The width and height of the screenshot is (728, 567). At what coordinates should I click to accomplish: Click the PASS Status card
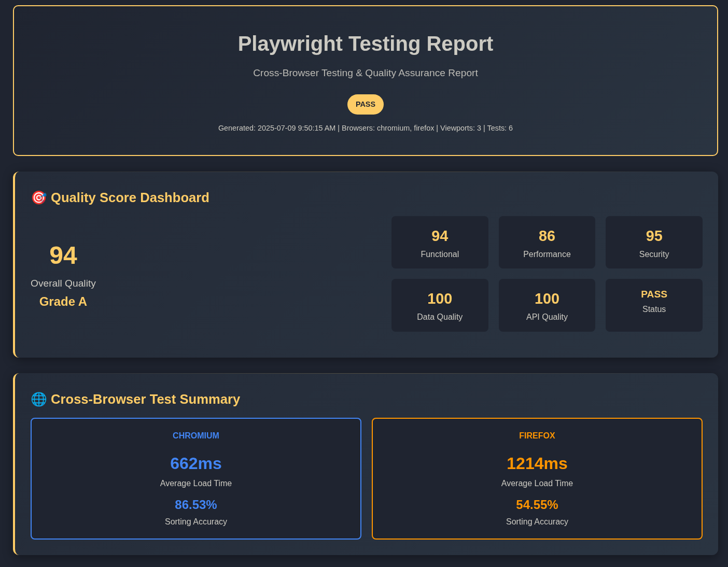(654, 305)
